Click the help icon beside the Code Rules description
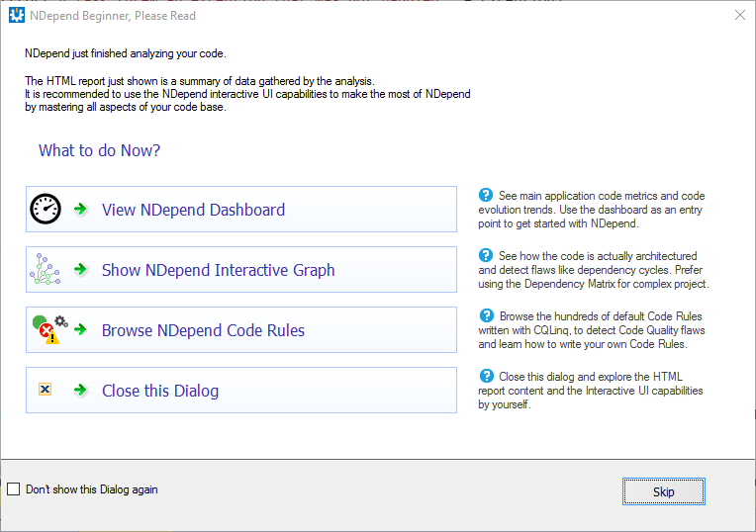 (487, 315)
